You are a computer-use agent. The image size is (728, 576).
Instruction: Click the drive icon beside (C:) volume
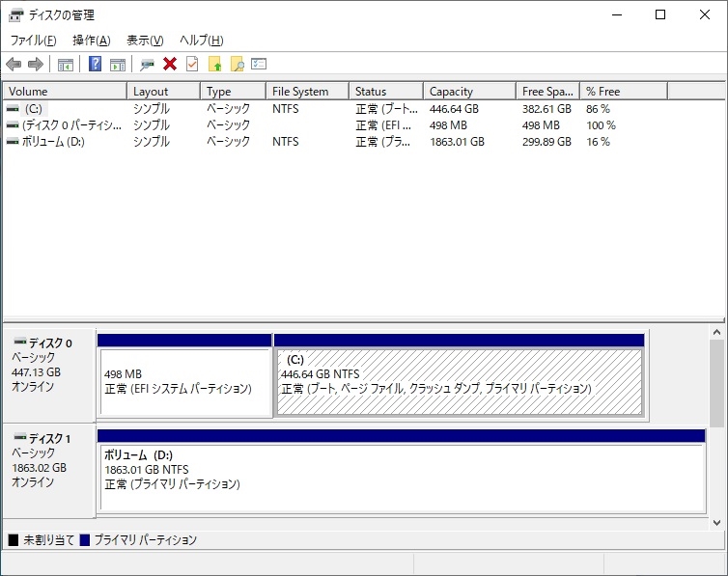point(13,108)
